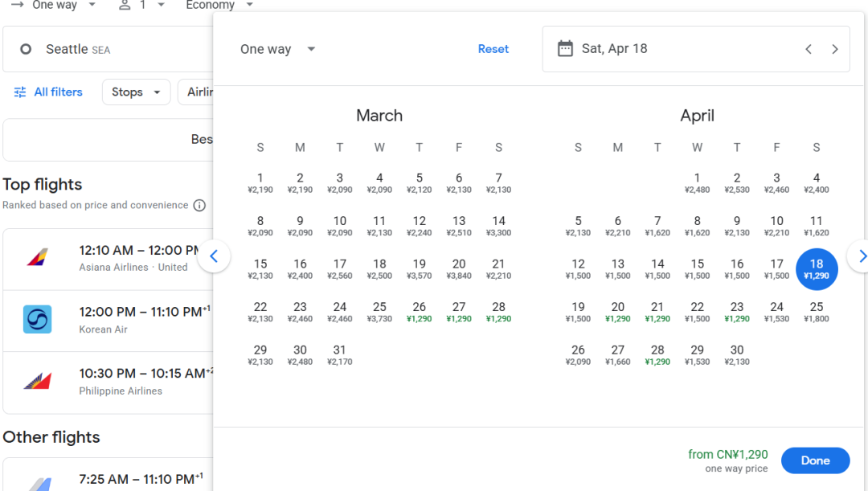Click the Reset link

coord(493,49)
